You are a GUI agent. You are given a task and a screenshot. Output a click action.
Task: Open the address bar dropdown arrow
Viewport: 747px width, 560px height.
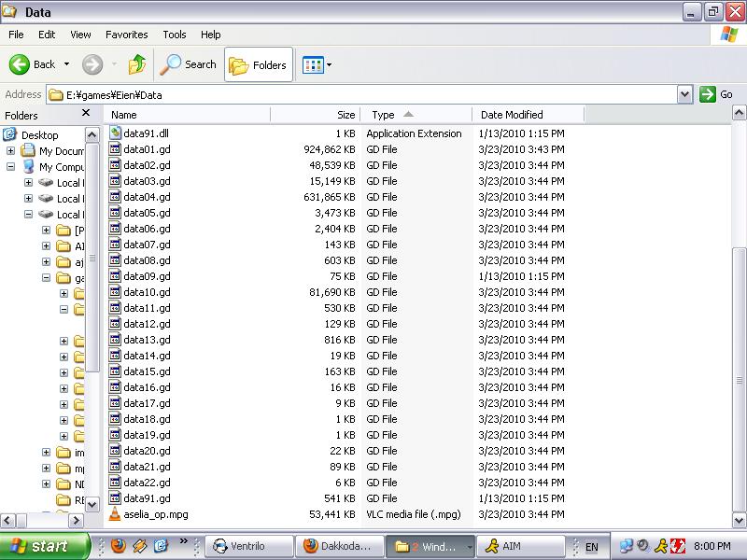coord(684,94)
